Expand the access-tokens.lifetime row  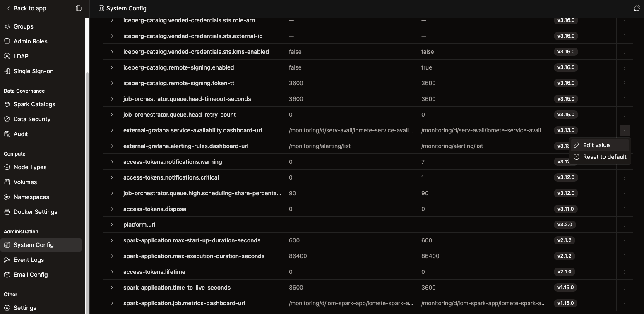pyautogui.click(x=112, y=272)
